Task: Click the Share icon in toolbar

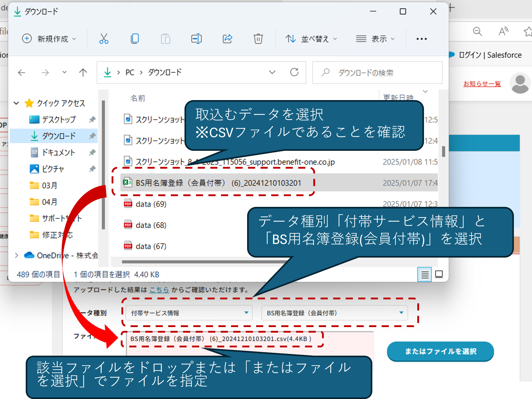Action: coord(227,39)
